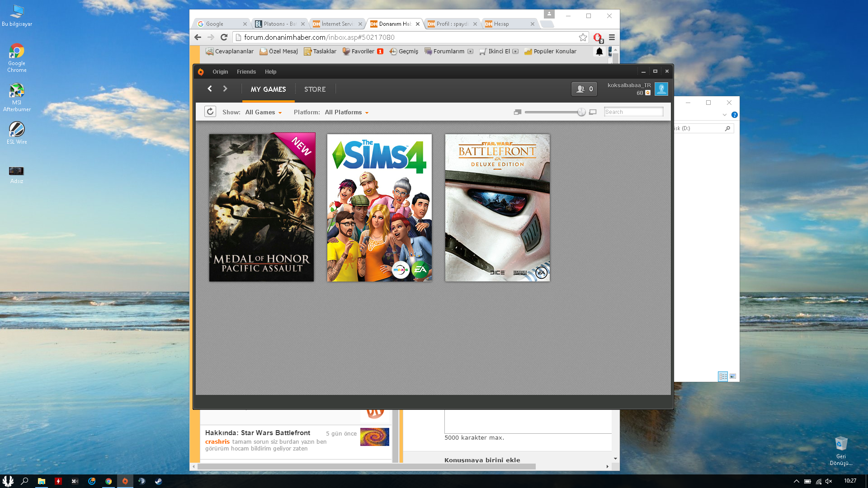Viewport: 868px width, 488px height.
Task: Open the Özel Mesaj link
Action: pos(279,52)
